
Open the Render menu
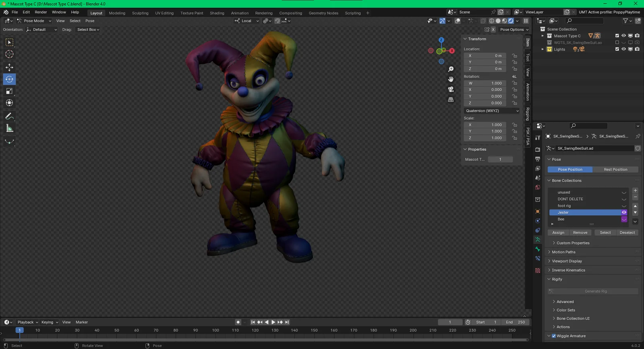tap(41, 12)
